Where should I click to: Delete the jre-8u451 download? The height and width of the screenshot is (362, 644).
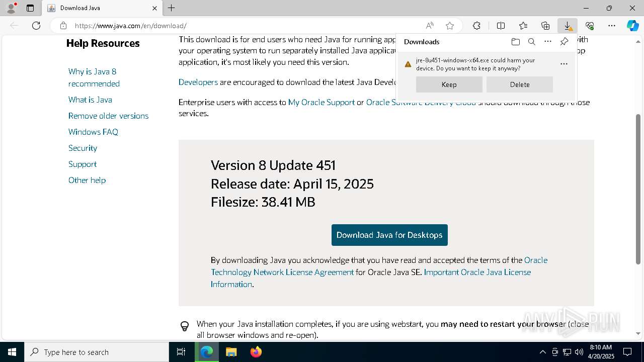pos(520,84)
